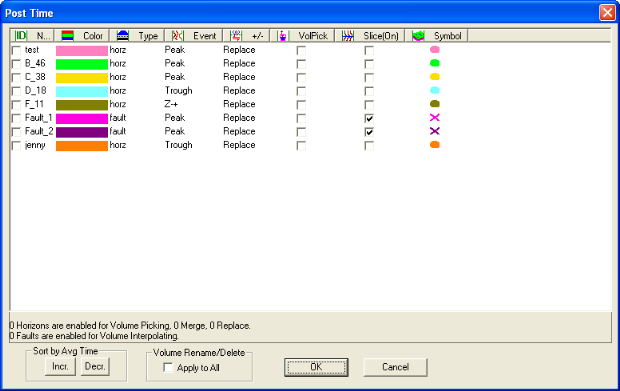
Task: Click the yellow color swatch for C_38
Action: coord(82,77)
